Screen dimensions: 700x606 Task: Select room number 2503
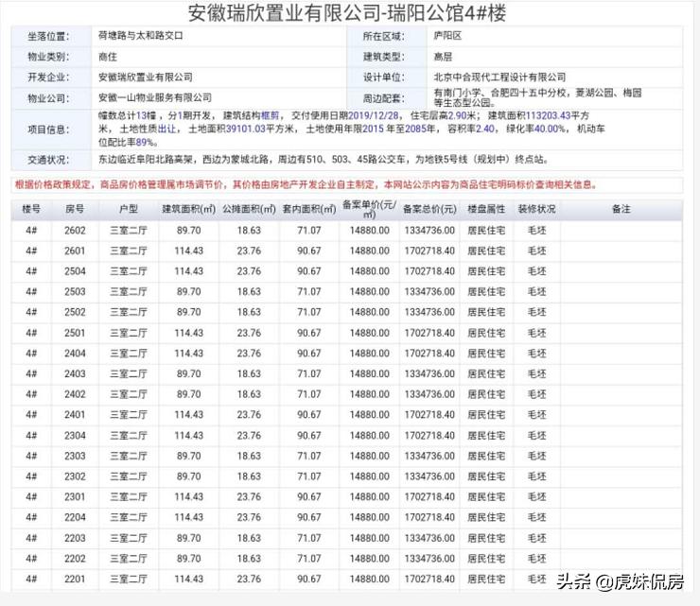pyautogui.click(x=75, y=292)
